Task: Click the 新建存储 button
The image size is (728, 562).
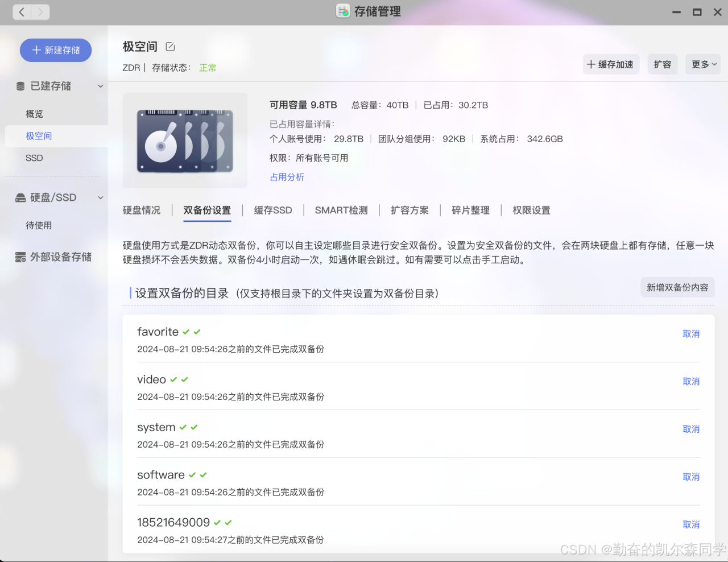Action: 55,50
